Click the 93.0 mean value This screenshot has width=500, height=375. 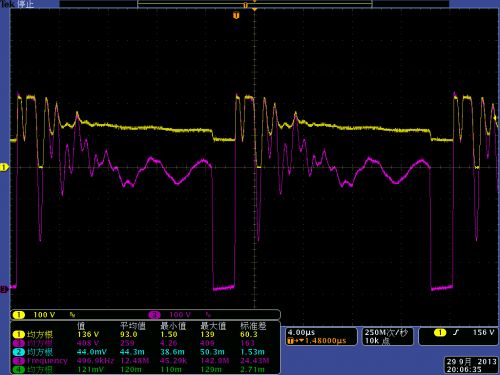pyautogui.click(x=129, y=334)
